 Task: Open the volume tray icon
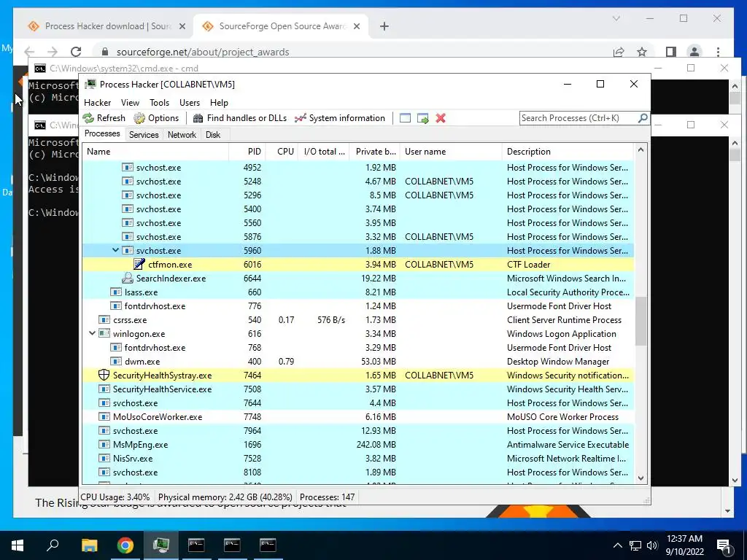coord(652,545)
